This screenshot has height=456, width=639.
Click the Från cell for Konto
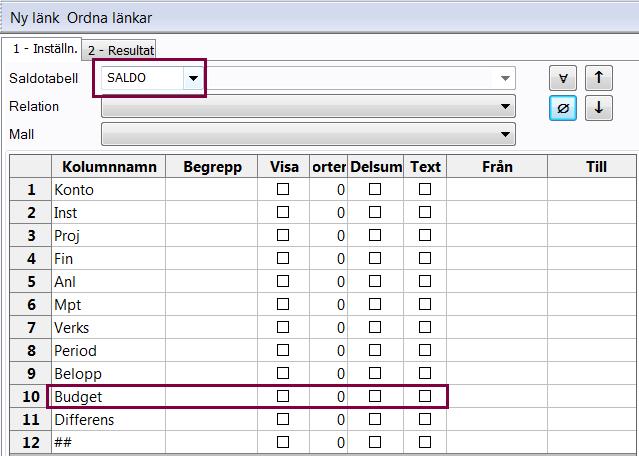click(x=497, y=189)
